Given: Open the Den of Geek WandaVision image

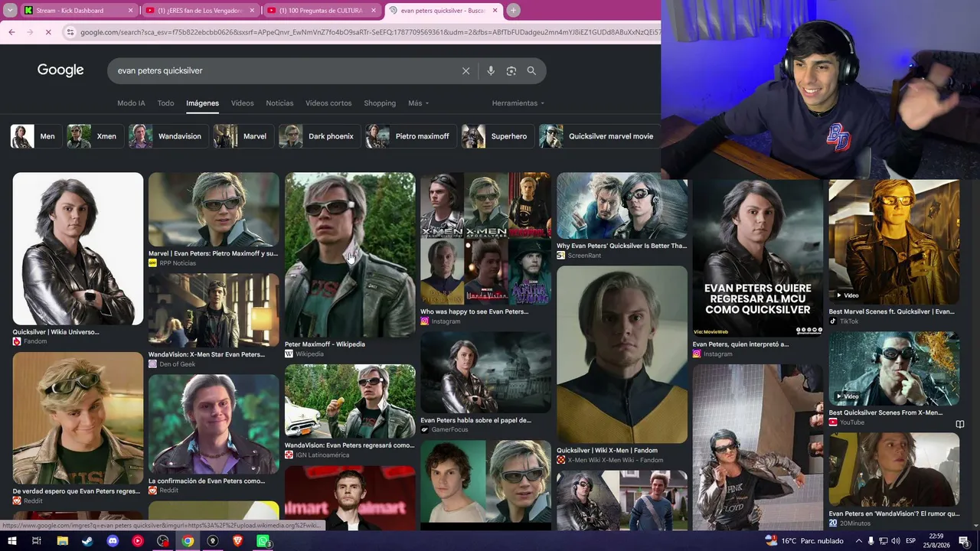Looking at the screenshot, I should tap(214, 311).
